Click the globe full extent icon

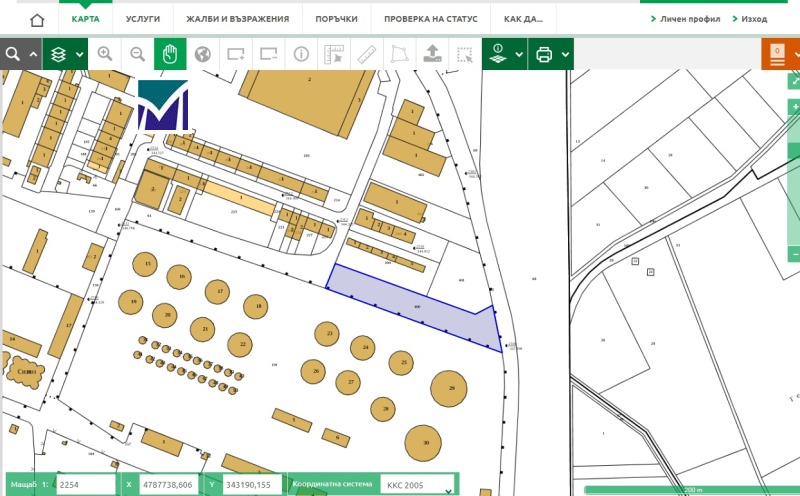pos(203,54)
